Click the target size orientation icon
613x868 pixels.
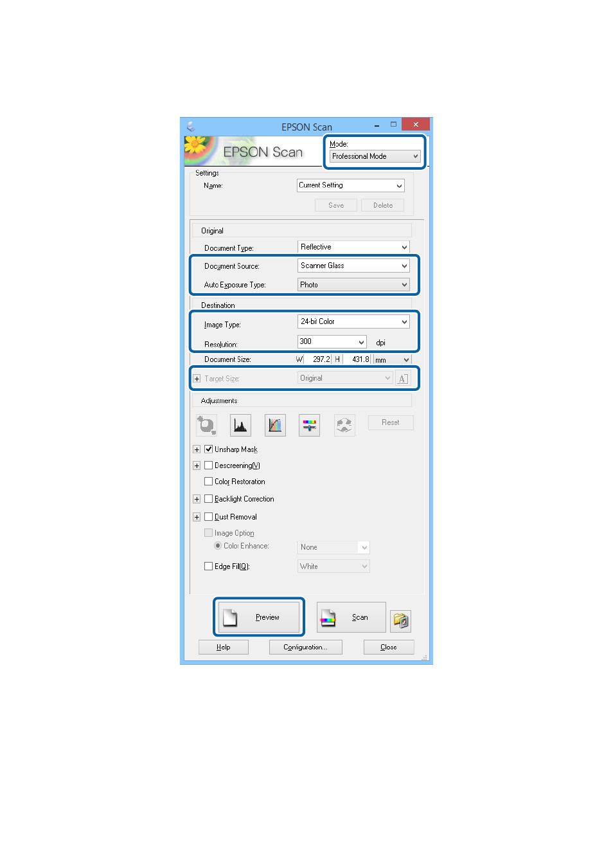click(x=402, y=378)
